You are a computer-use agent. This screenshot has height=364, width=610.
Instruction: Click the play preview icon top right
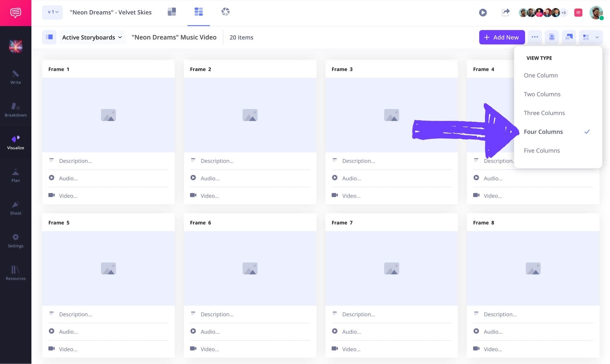(x=483, y=12)
